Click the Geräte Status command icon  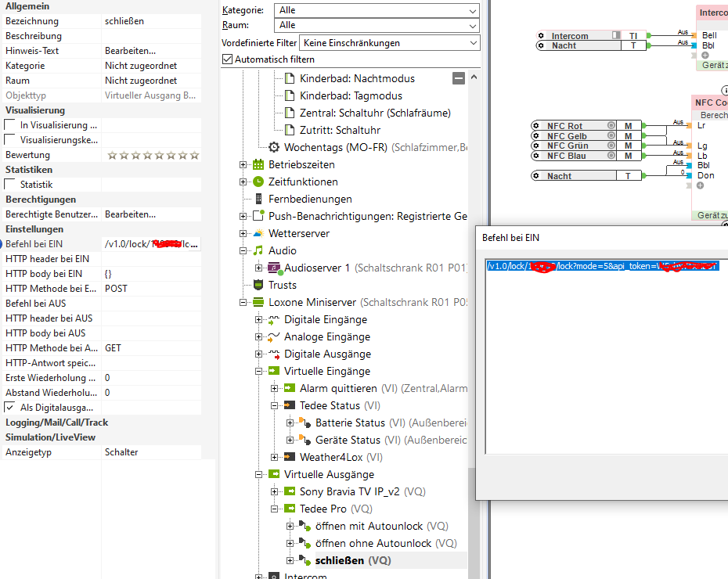coord(305,440)
